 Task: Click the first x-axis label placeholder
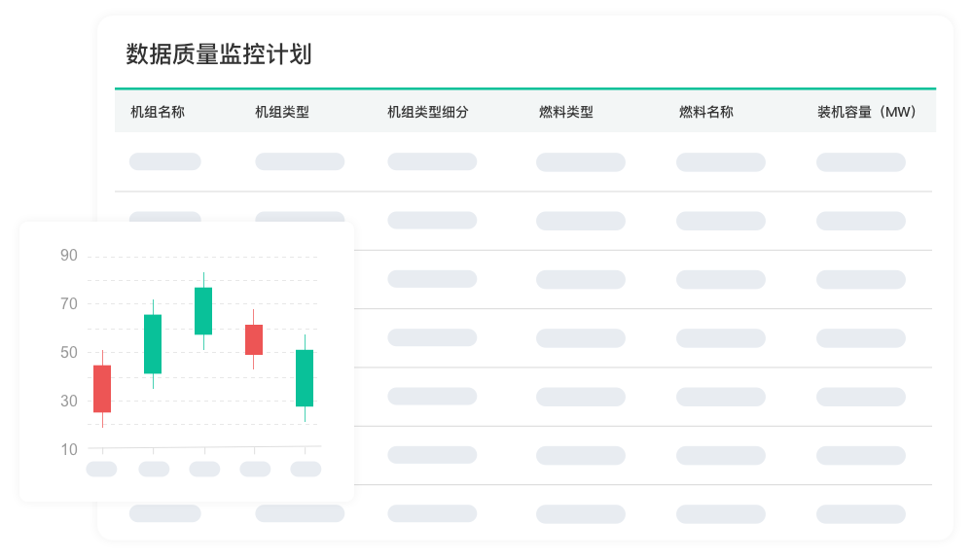pyautogui.click(x=102, y=469)
